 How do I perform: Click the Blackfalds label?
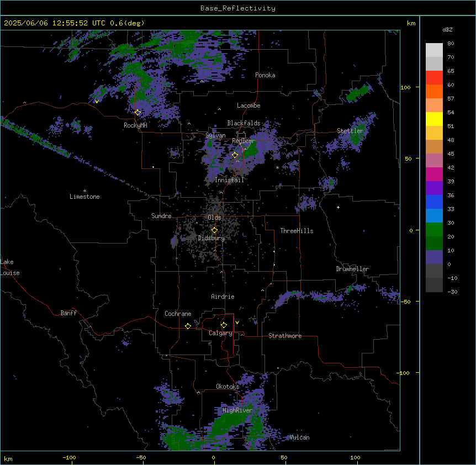244,123
